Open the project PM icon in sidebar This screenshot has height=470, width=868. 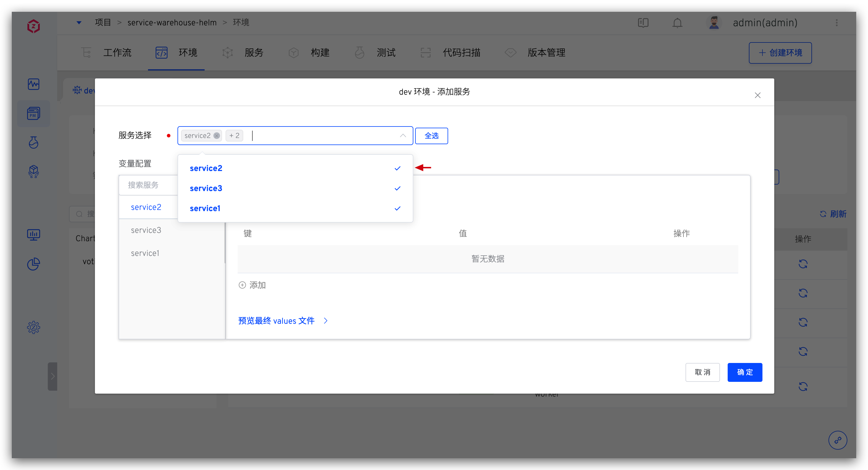[x=33, y=114]
